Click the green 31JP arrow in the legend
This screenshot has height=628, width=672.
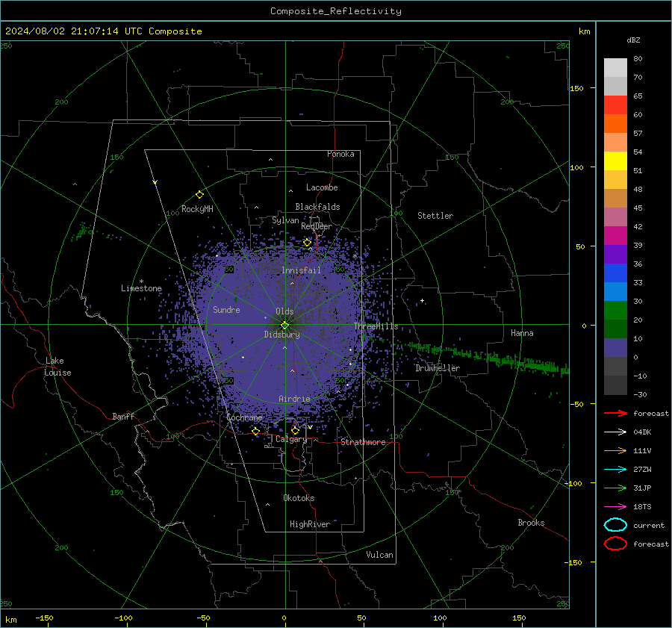pos(615,488)
